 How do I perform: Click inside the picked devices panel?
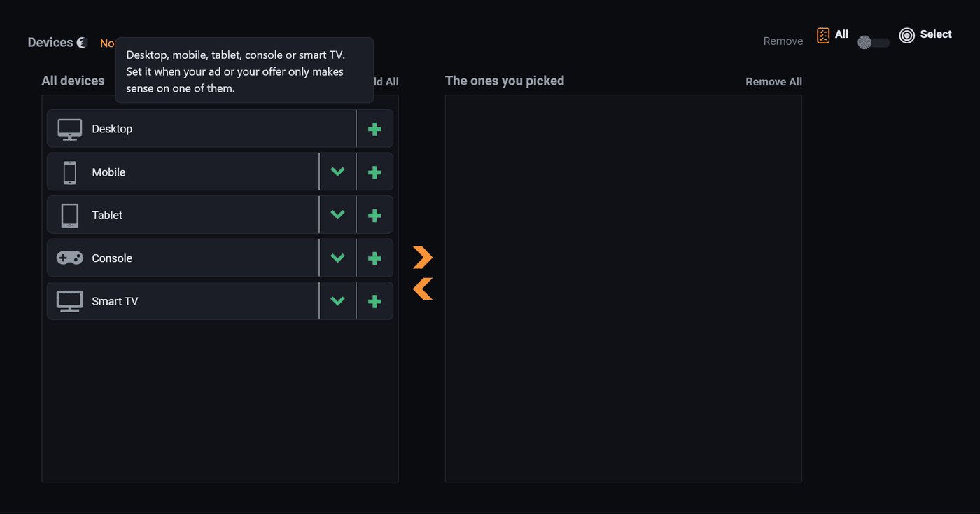pyautogui.click(x=624, y=289)
